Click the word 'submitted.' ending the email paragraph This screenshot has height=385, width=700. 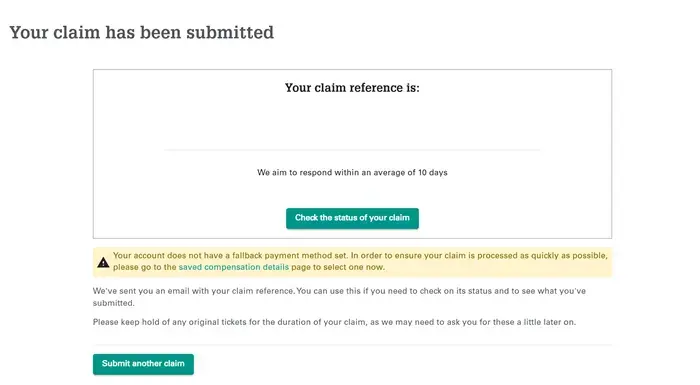click(x=113, y=303)
